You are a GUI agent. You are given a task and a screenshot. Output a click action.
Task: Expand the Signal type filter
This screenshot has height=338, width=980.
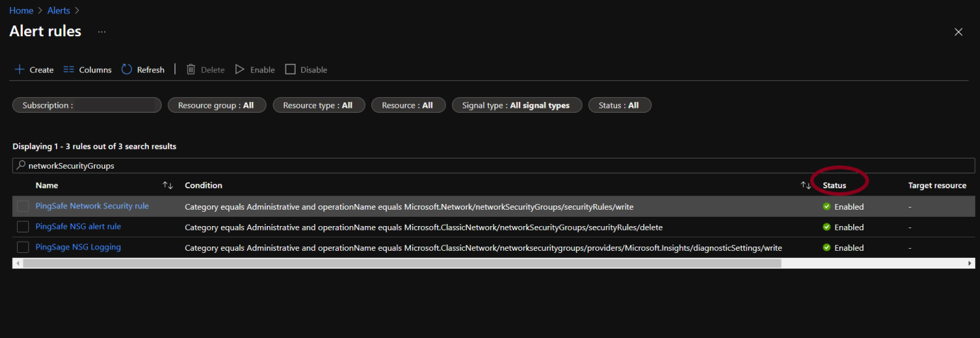click(x=516, y=105)
